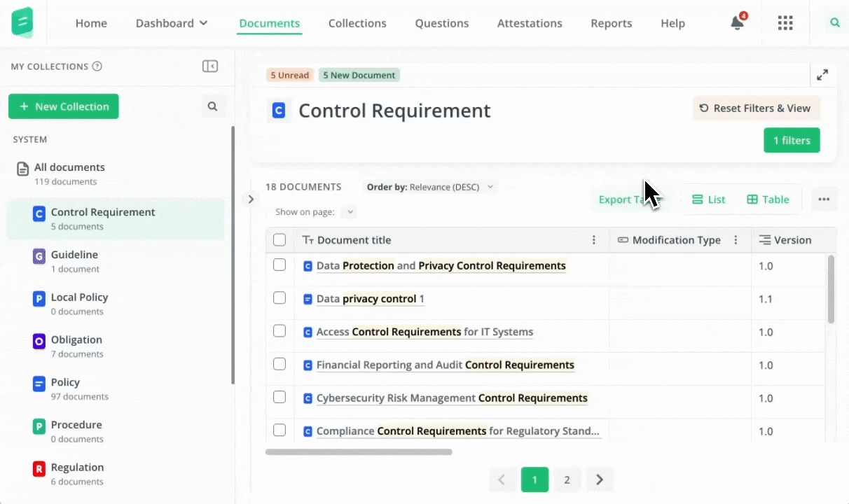The height and width of the screenshot is (504, 849).
Task: Click the Procedure collection icon
Action: pyautogui.click(x=39, y=426)
